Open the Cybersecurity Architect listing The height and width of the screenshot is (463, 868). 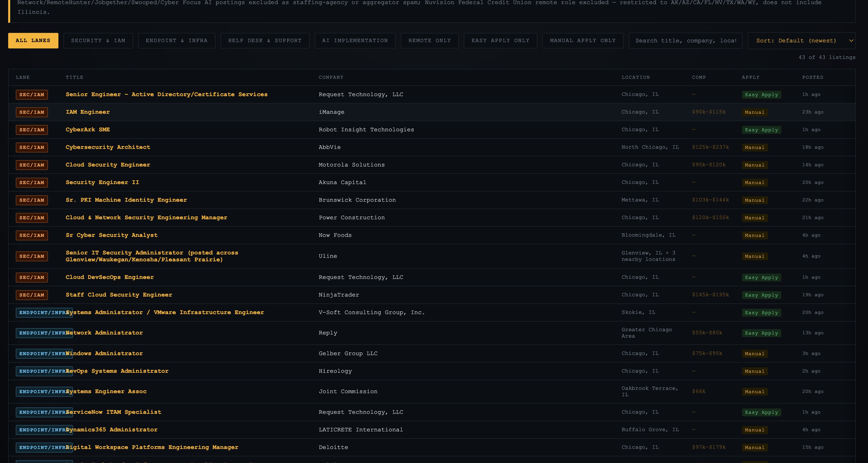click(x=108, y=147)
